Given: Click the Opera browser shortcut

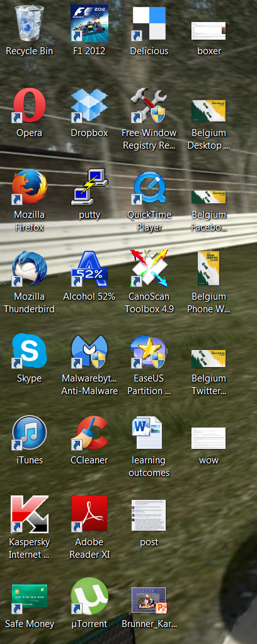Looking at the screenshot, I should tap(29, 106).
